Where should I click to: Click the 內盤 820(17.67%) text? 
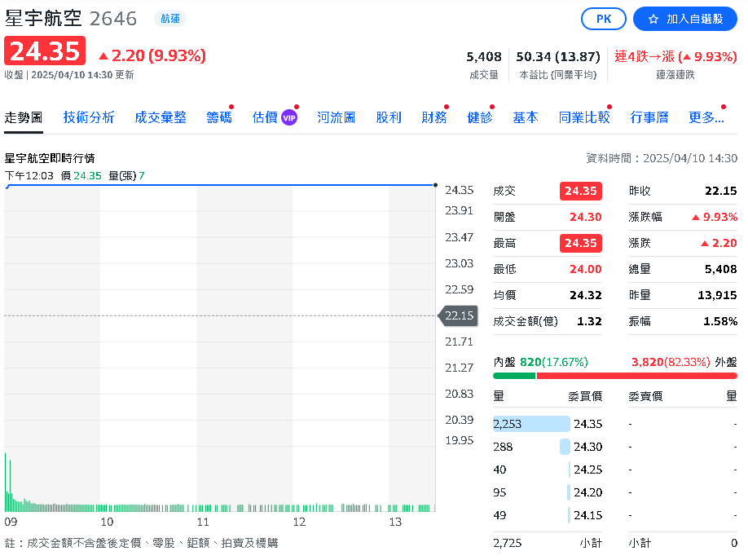point(540,363)
